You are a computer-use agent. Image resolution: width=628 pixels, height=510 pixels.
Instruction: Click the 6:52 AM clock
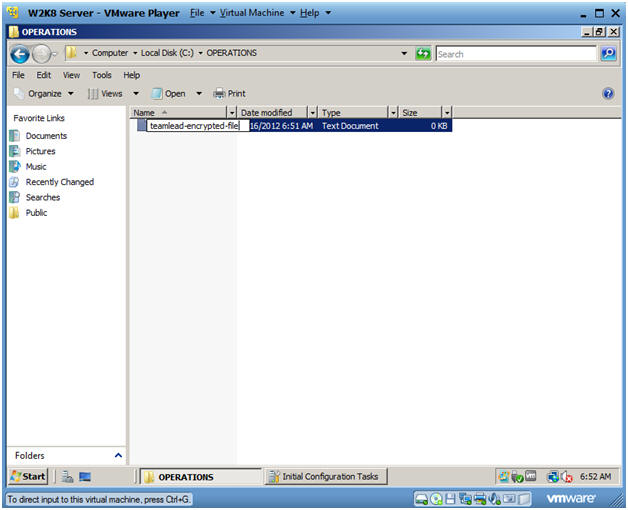(x=595, y=476)
